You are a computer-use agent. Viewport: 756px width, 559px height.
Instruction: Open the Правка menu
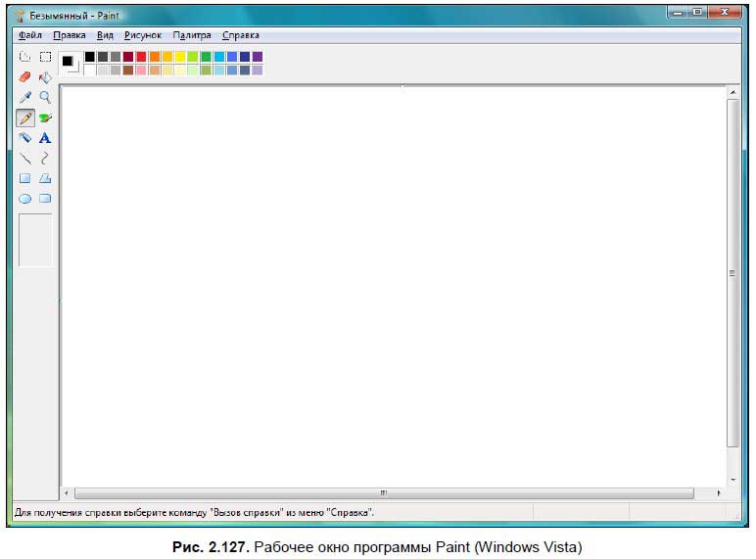click(x=70, y=35)
